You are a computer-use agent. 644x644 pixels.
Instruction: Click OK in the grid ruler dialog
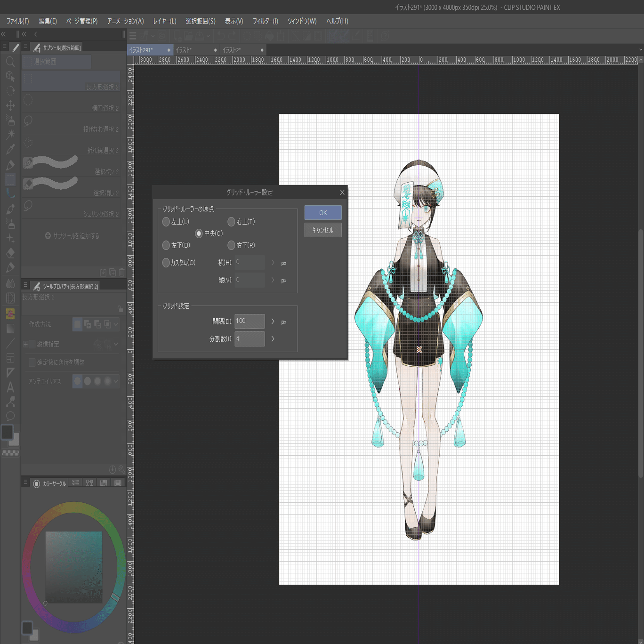(x=323, y=213)
